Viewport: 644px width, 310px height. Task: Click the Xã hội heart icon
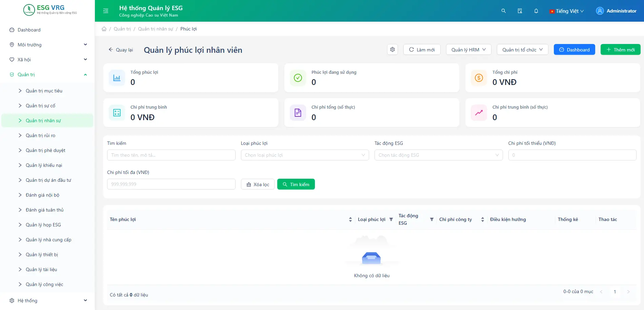pyautogui.click(x=12, y=60)
